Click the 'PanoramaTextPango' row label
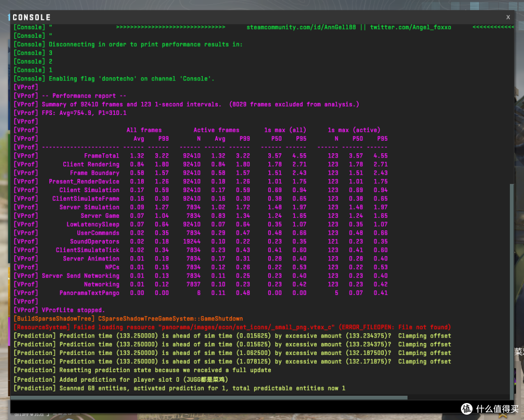524x420 pixels. pos(89,293)
